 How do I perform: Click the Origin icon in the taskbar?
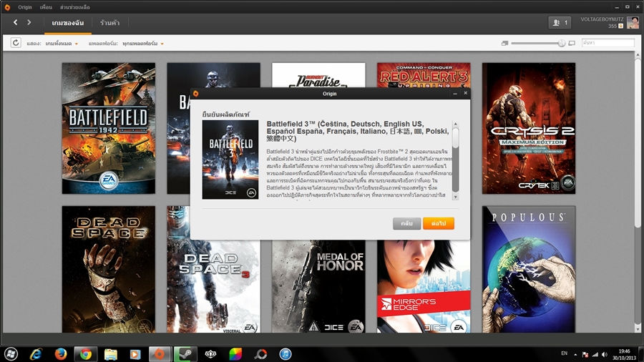160,354
